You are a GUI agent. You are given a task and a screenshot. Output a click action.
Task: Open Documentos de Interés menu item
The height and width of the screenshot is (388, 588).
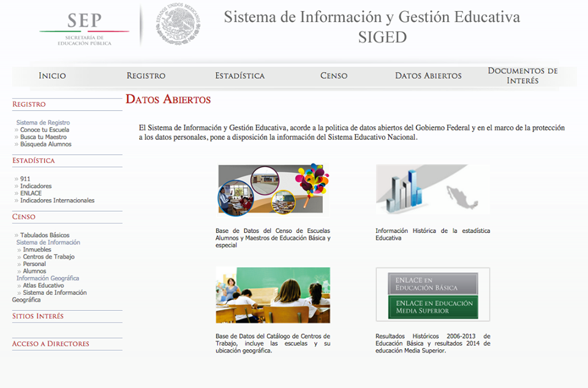point(522,76)
